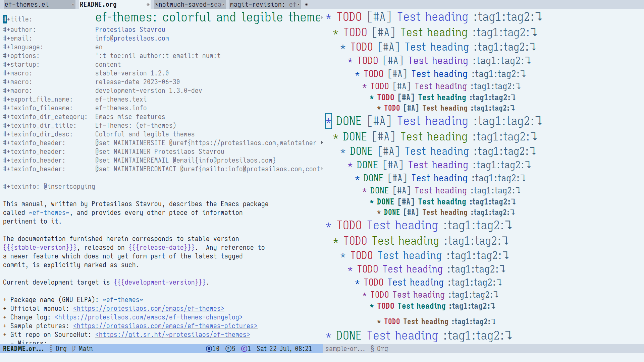Click the {{{stable-version}}} macro
Screen dimensions: 644x362
[40, 247]
